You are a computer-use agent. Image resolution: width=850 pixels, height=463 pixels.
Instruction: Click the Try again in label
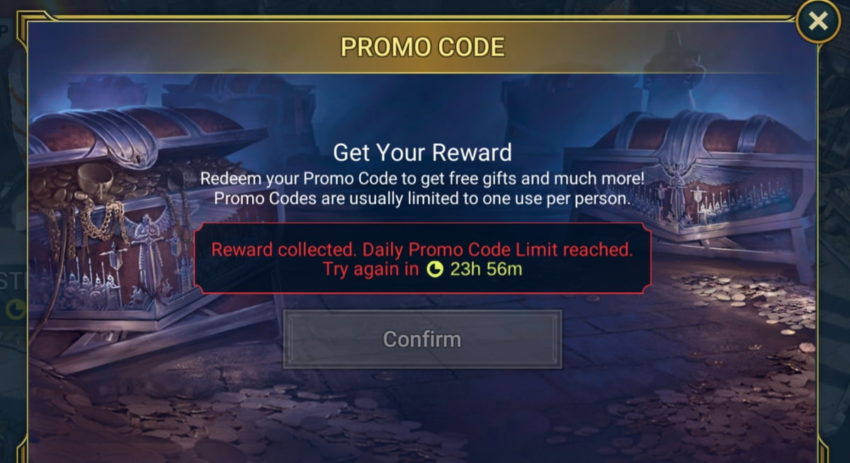(371, 269)
